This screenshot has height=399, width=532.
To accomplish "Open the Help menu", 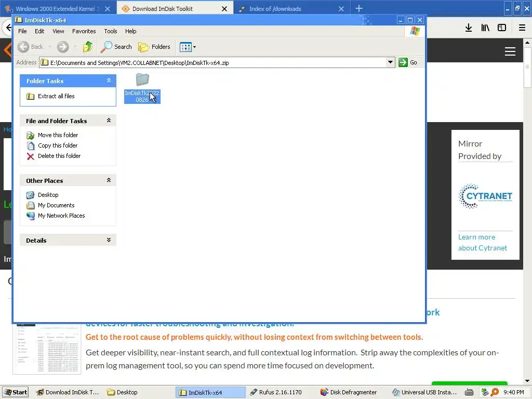I will coord(130,31).
